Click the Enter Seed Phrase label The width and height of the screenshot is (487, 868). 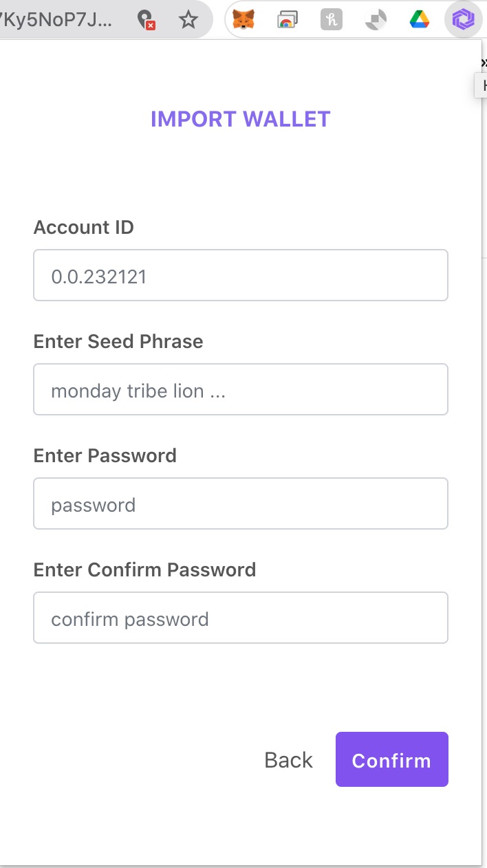pyautogui.click(x=118, y=342)
